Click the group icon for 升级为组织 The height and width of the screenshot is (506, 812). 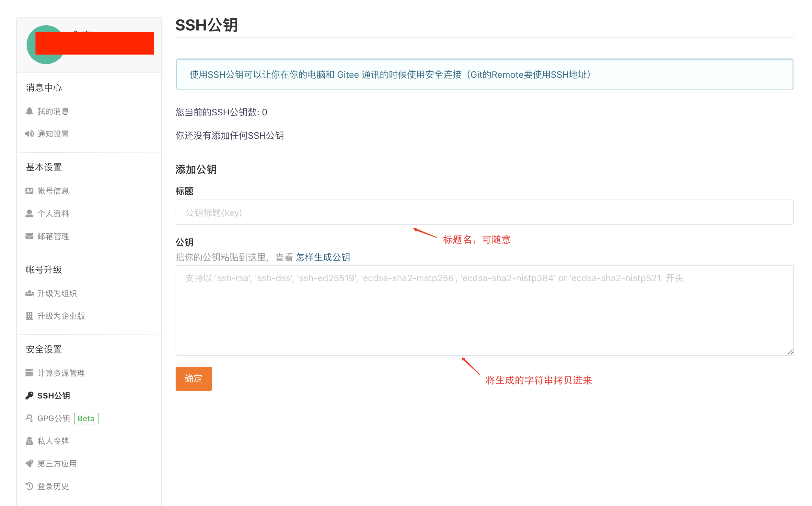click(29, 293)
